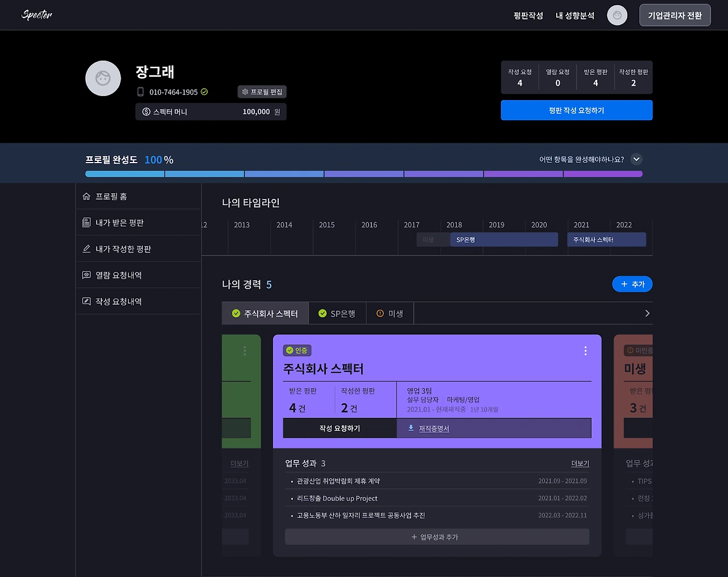The width and height of the screenshot is (728, 577).
Task: Click the 프로필 완성도 progress bar
Action: [364, 174]
